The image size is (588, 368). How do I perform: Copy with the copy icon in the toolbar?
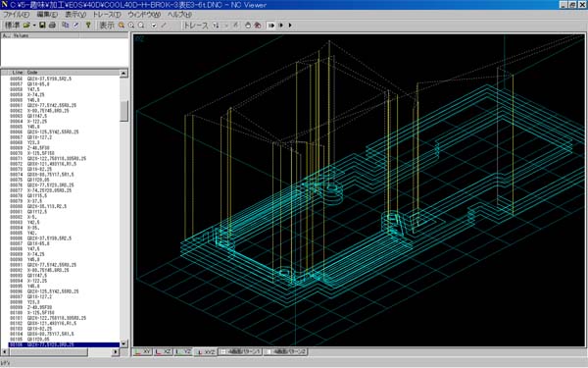coord(66,26)
